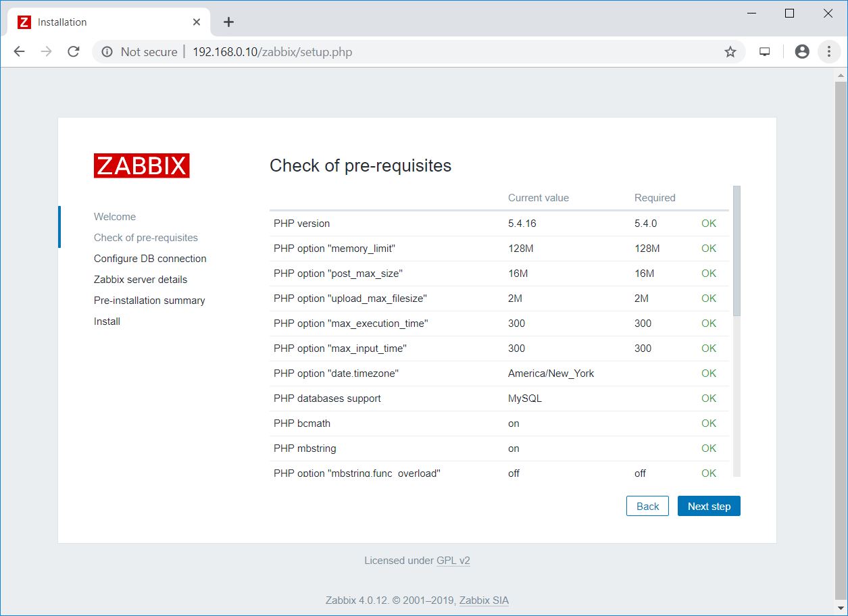Bookmark this page with the star icon

[x=730, y=52]
